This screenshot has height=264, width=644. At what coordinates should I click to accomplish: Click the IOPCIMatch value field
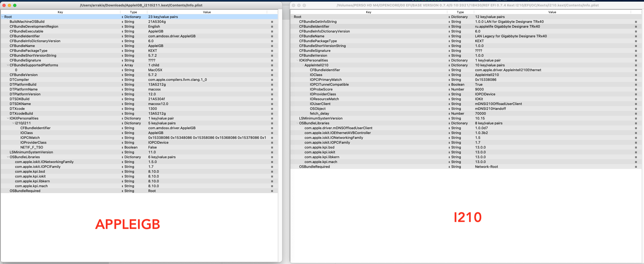tap(207, 138)
